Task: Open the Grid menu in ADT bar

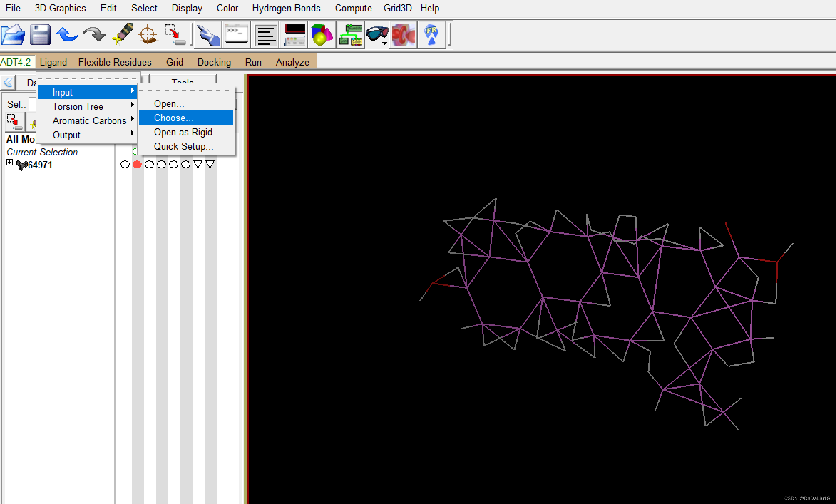Action: pos(174,62)
